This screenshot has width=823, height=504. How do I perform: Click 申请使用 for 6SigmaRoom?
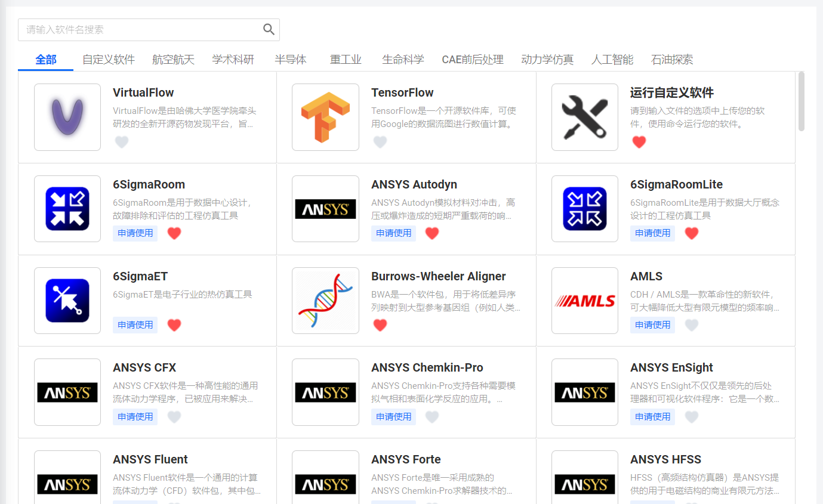[135, 233]
